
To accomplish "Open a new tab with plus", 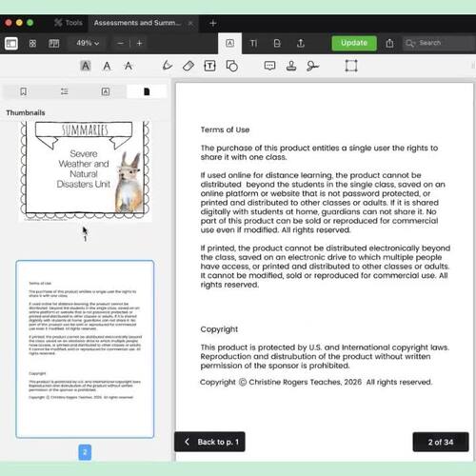I will [213, 23].
